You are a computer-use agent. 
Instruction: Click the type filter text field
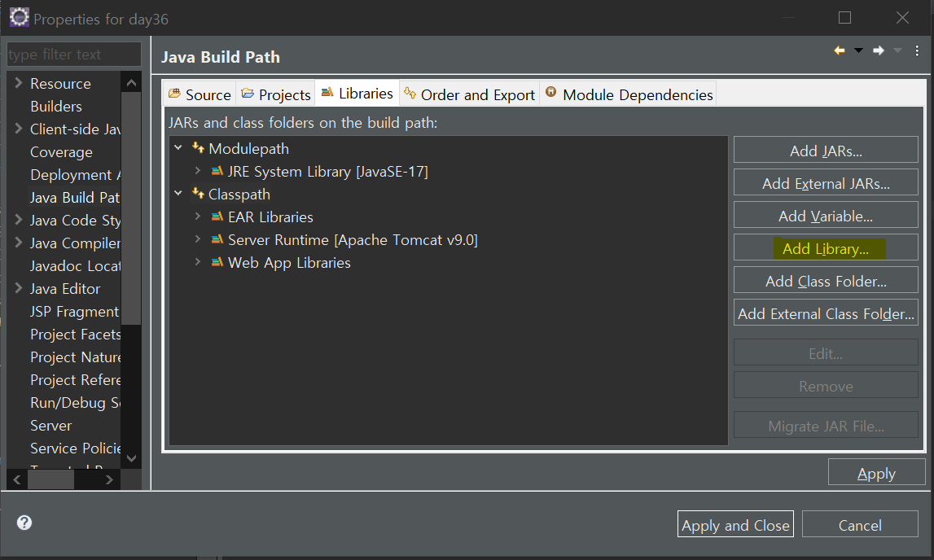coord(74,55)
